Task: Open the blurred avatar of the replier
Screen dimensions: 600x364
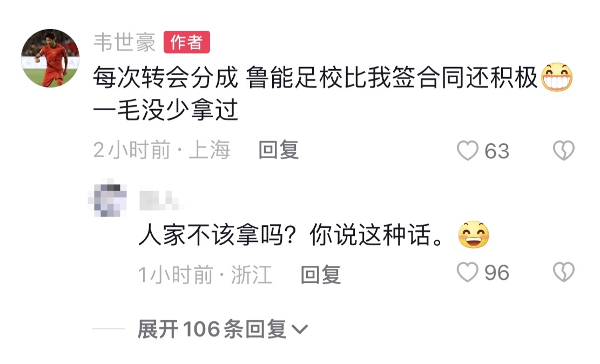Action: tap(107, 200)
